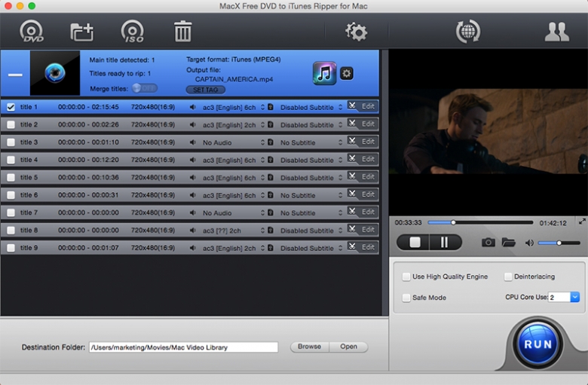Enable Use High Quality Engine
Image resolution: width=588 pixels, height=385 pixels.
point(407,277)
